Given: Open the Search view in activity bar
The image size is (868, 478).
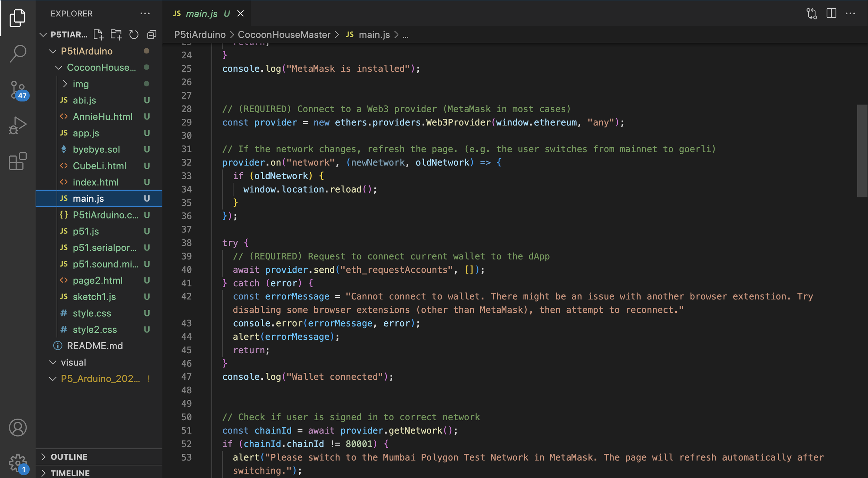Looking at the screenshot, I should pyautogui.click(x=18, y=53).
